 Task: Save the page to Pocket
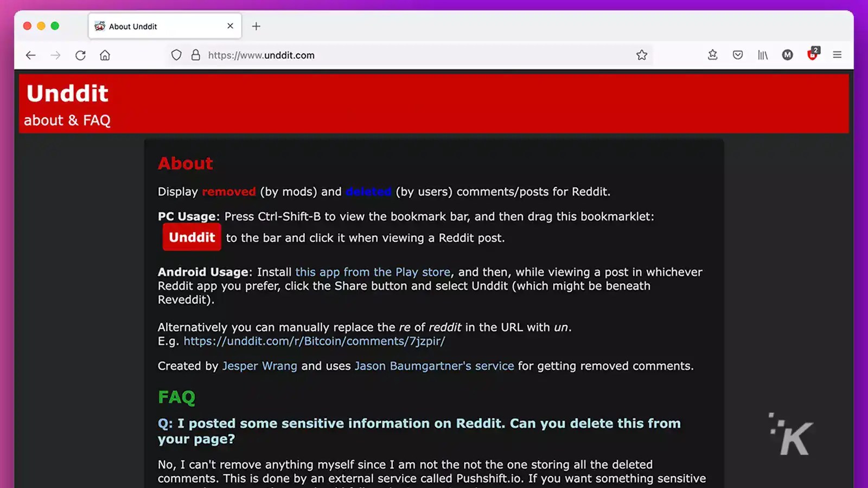[737, 55]
